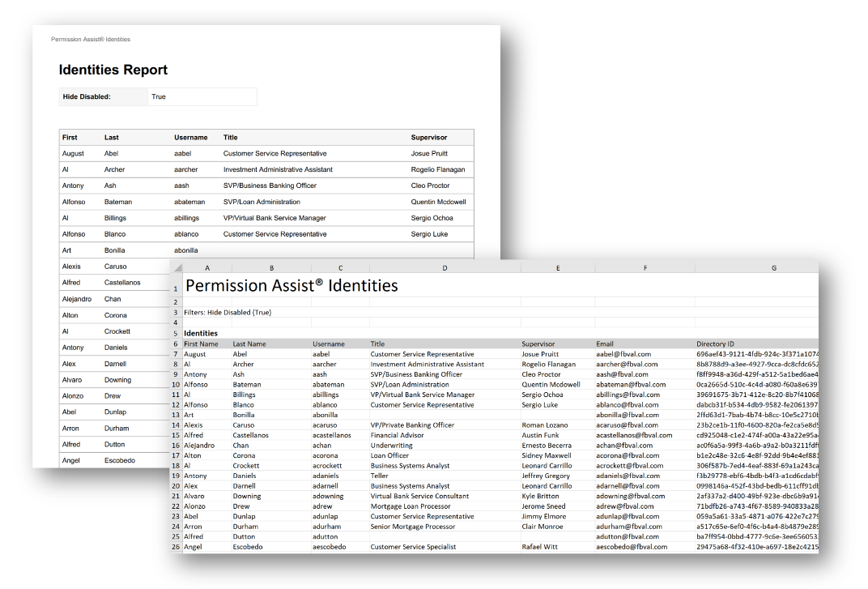
Task: Click the select-all corner of the spreadsheet
Action: 177,267
